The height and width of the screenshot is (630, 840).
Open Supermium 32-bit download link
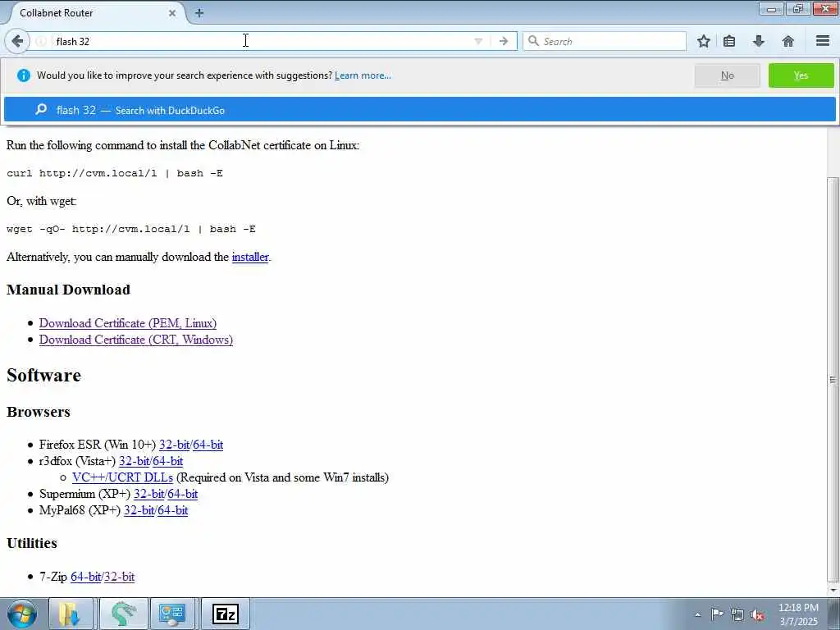pyautogui.click(x=149, y=494)
